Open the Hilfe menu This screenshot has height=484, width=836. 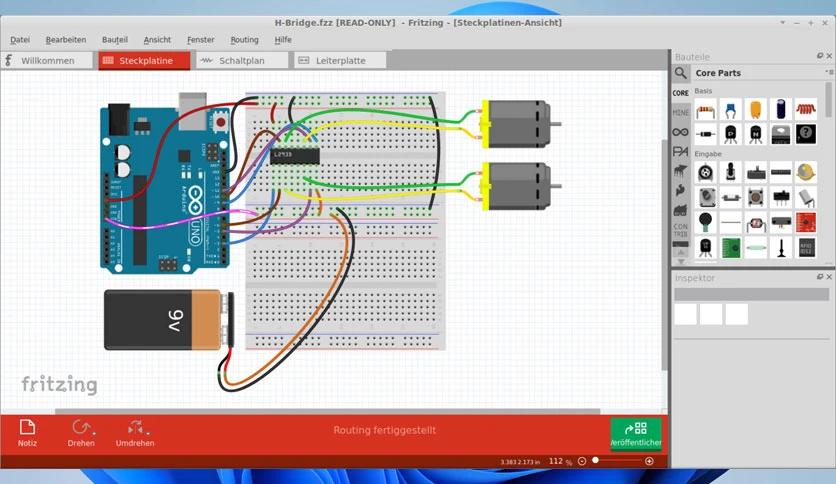pyautogui.click(x=283, y=39)
